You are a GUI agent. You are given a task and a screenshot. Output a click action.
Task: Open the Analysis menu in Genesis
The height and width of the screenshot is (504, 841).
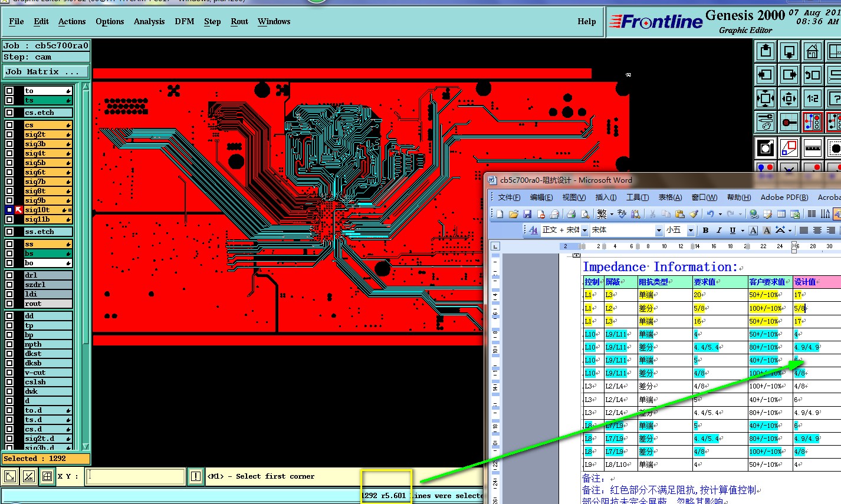(x=149, y=21)
